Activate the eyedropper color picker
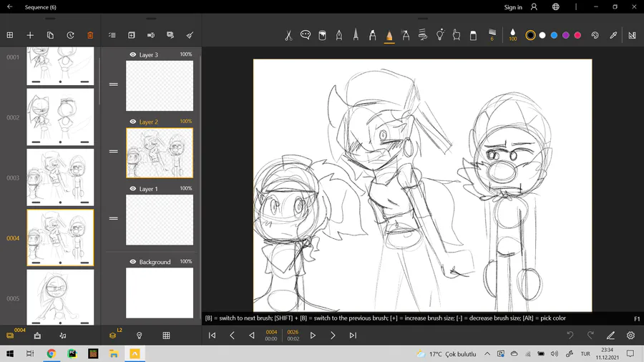The height and width of the screenshot is (362, 644). coord(613,35)
